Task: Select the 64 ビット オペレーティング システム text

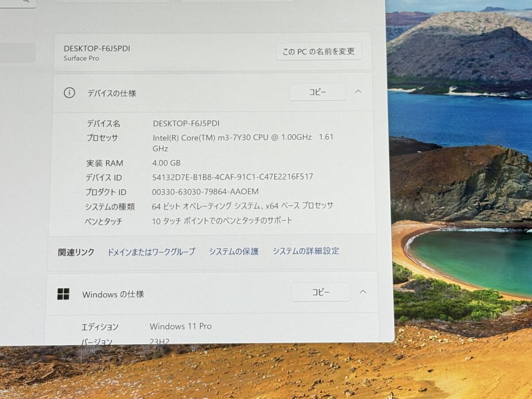Action: pos(243,206)
